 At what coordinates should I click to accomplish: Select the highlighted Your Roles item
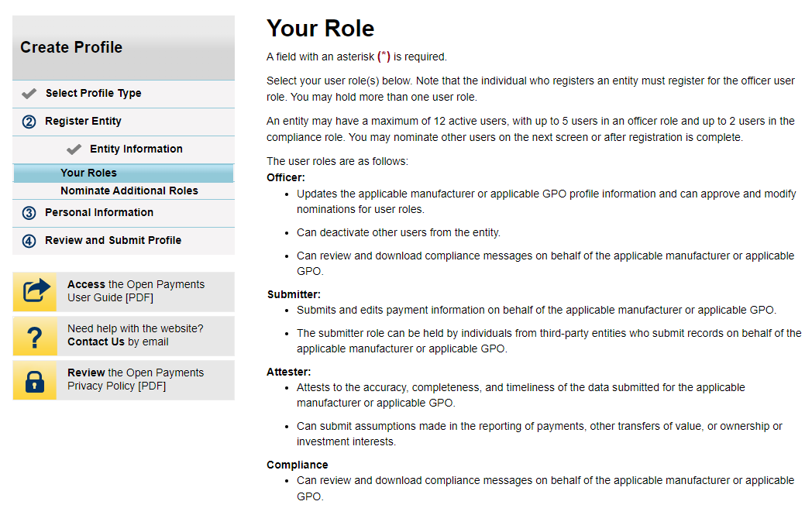[88, 173]
